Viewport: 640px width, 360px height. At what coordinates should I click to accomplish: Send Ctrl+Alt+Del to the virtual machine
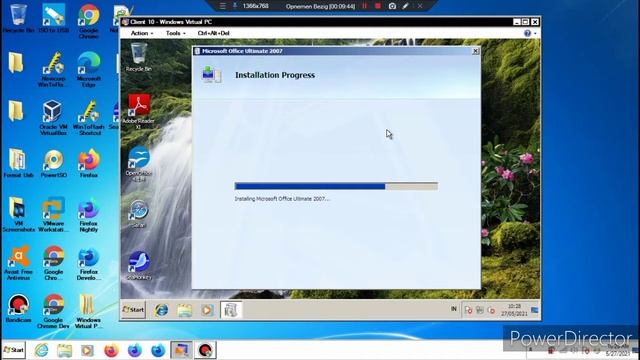(x=213, y=33)
